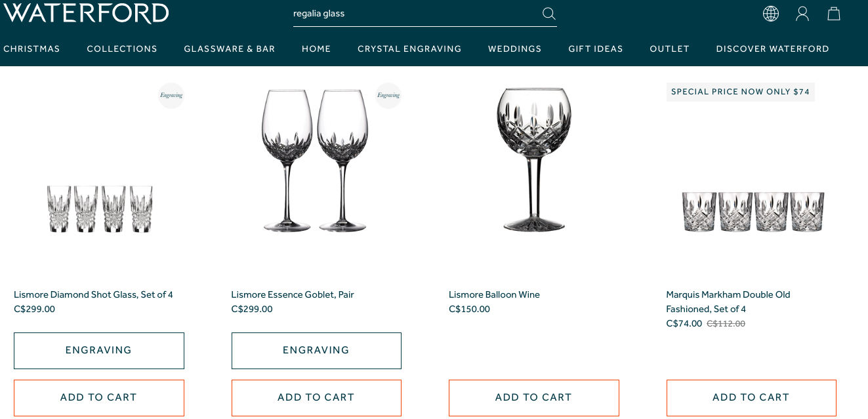Open the Christmas menu
The height and width of the screenshot is (419, 868).
pos(31,49)
